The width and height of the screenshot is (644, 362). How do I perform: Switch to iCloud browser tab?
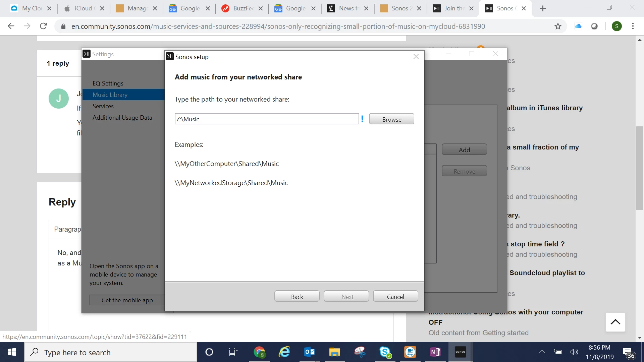(x=83, y=8)
